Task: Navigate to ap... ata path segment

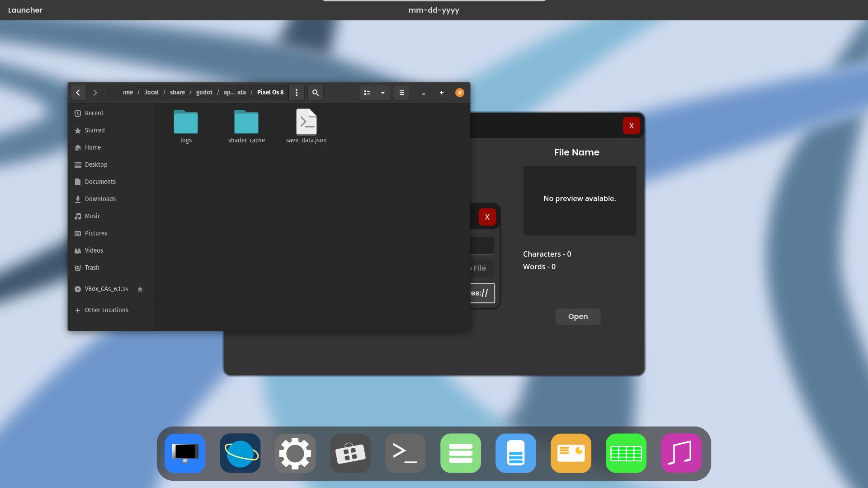Action: pyautogui.click(x=235, y=93)
